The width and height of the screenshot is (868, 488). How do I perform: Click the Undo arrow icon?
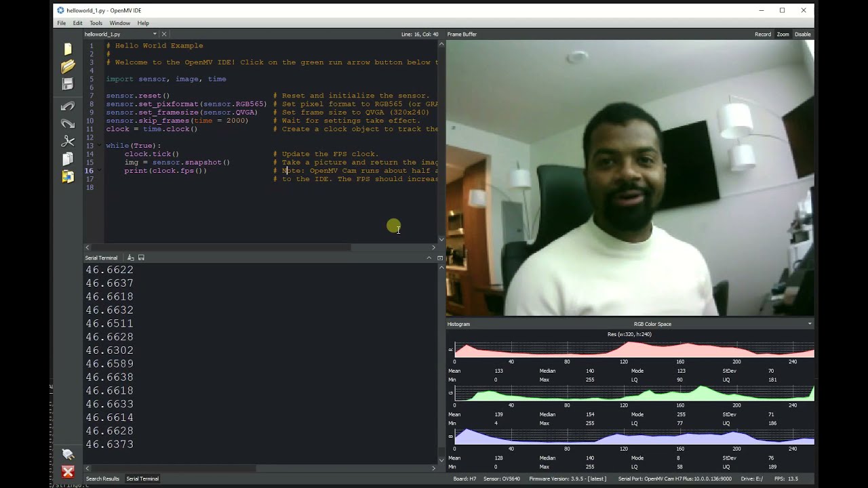click(x=68, y=106)
